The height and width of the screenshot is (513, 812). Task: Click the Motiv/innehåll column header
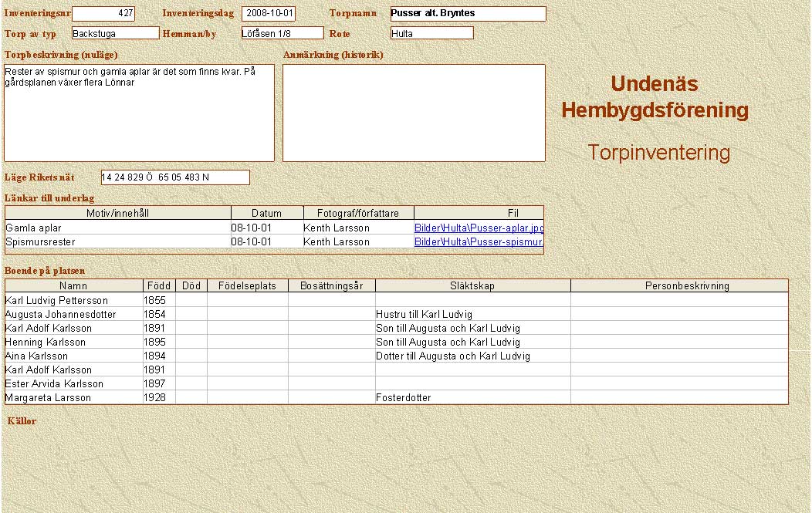pos(118,213)
